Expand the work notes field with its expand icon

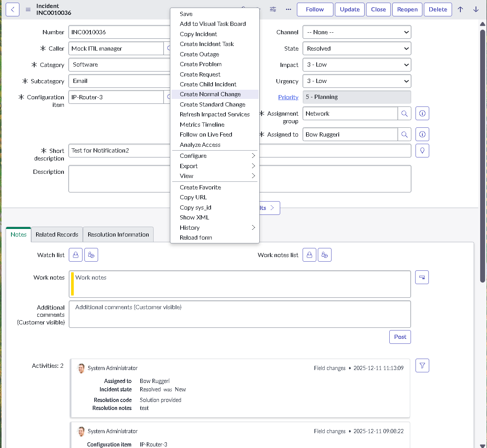point(422,277)
